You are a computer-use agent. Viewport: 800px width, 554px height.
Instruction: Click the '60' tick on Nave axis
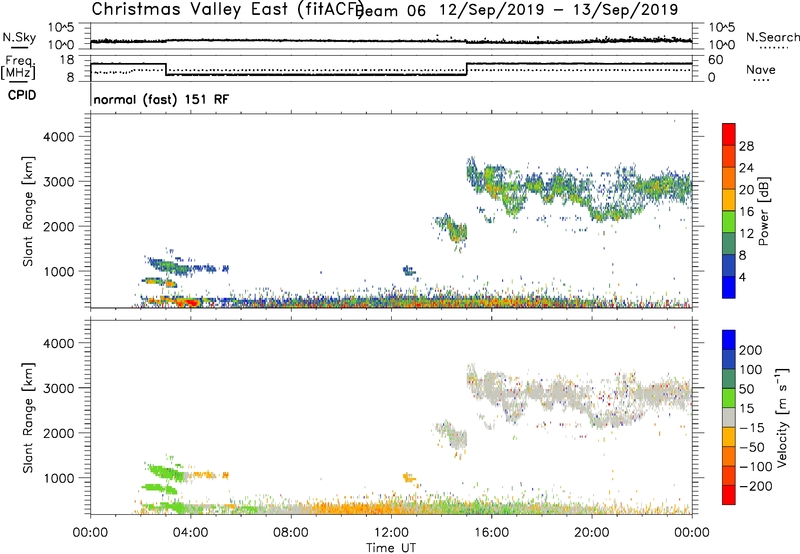[x=716, y=60]
